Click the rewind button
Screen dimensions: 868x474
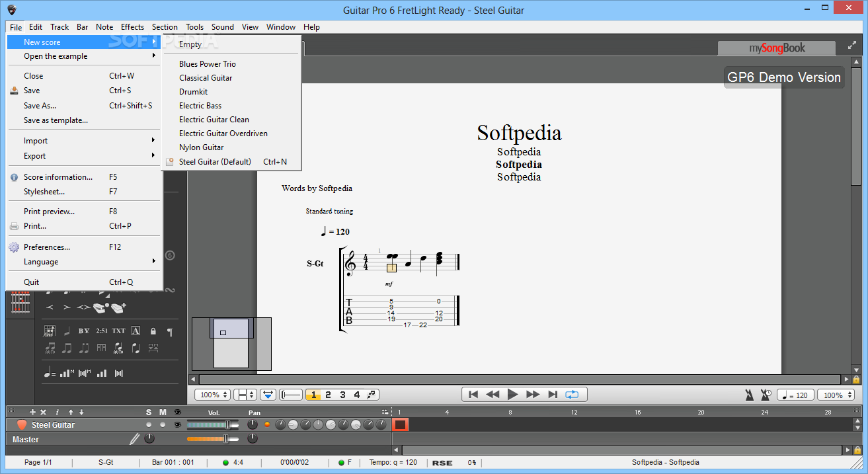click(x=493, y=395)
